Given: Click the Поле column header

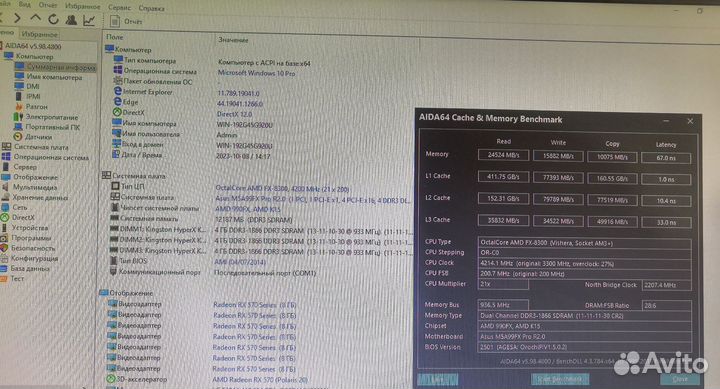Looking at the screenshot, I should (115, 37).
